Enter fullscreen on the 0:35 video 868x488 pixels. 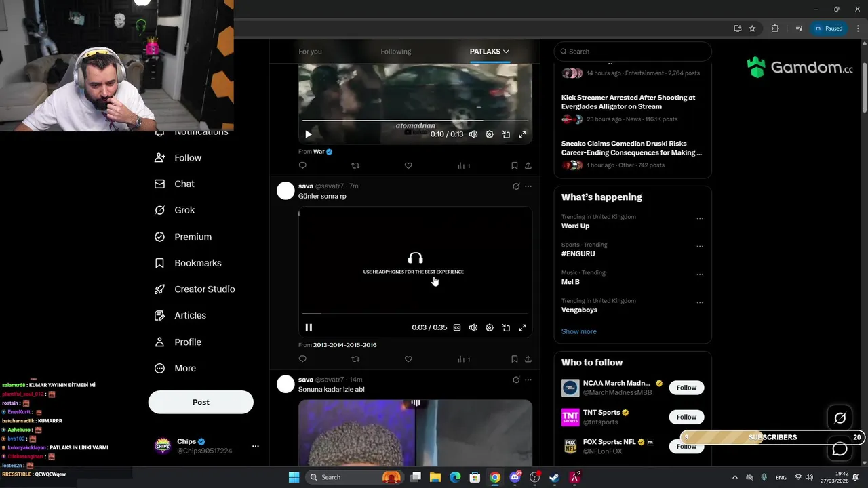(x=522, y=328)
